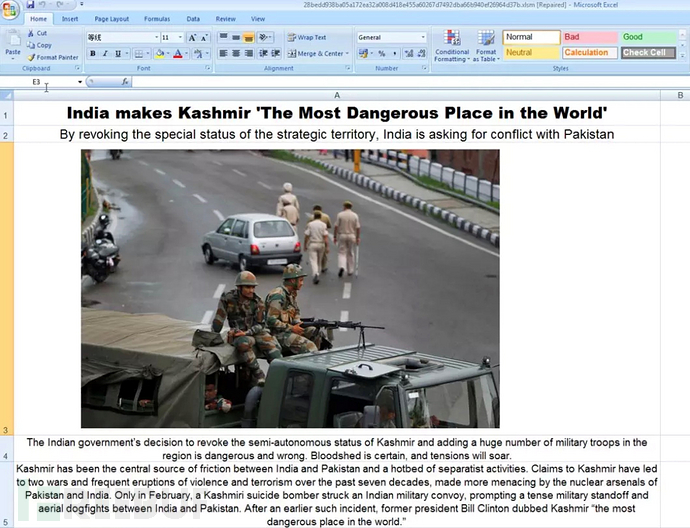Open the font name combo box
The image size is (690, 528).
tap(123, 37)
